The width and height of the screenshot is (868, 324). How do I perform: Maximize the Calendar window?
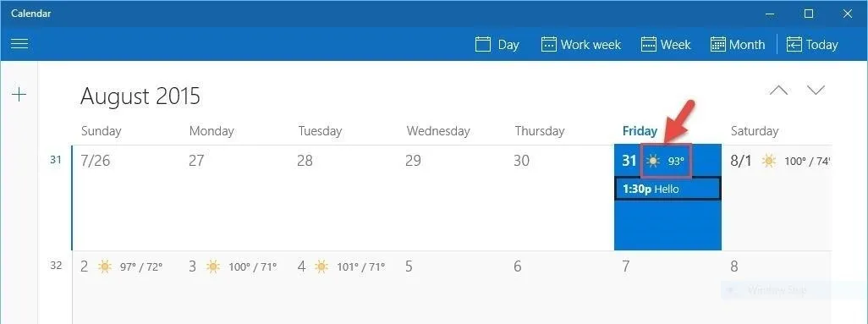tap(809, 14)
